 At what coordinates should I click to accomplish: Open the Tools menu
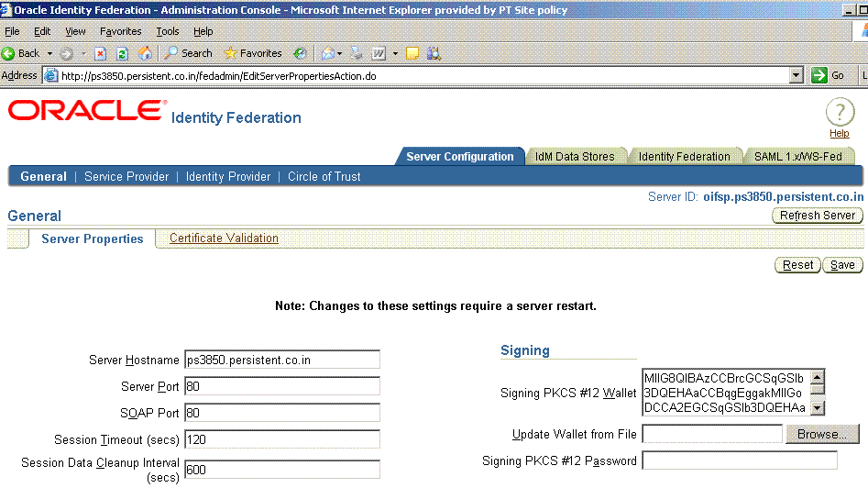tap(167, 31)
